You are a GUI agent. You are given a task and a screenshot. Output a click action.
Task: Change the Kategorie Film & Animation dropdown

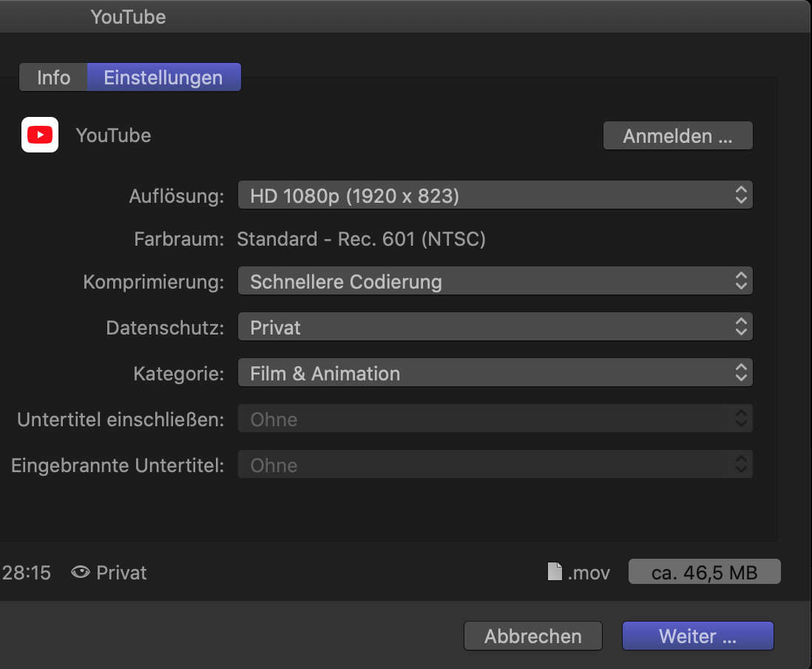tap(495, 374)
